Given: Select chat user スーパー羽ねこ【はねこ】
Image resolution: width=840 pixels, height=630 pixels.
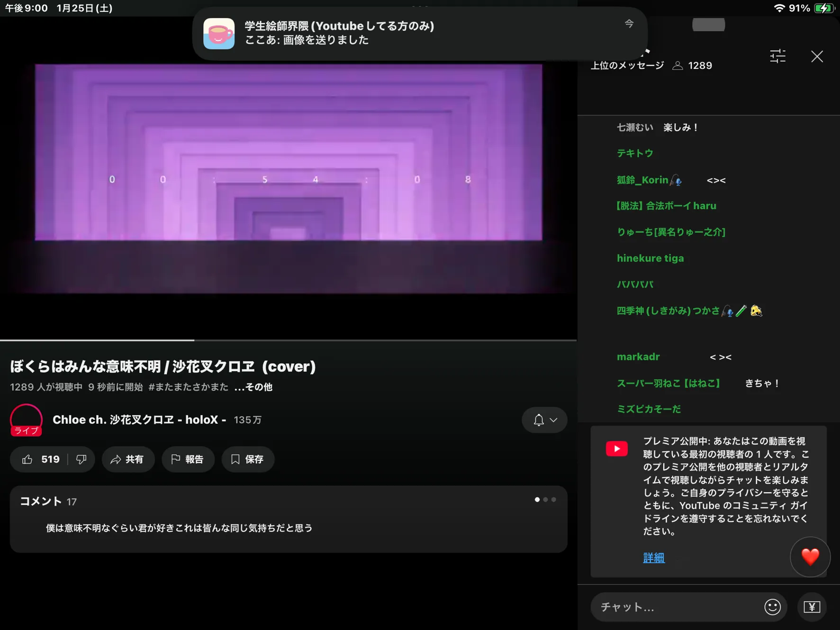Looking at the screenshot, I should tap(668, 383).
